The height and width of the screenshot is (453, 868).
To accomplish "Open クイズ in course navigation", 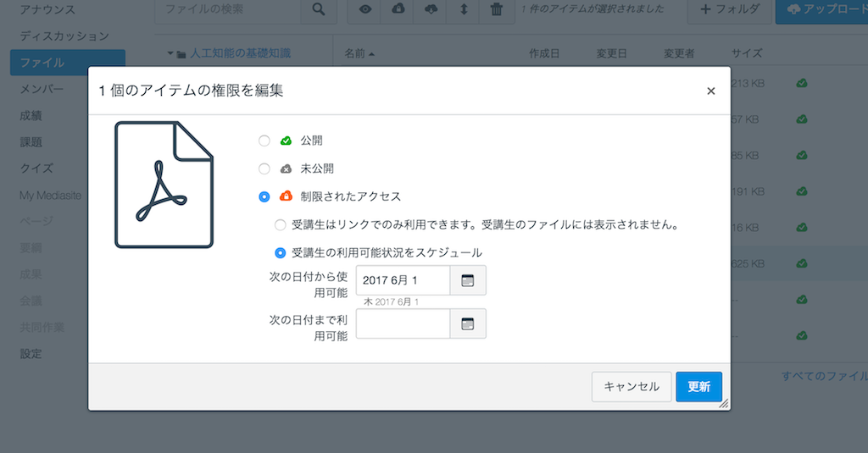I will [36, 168].
